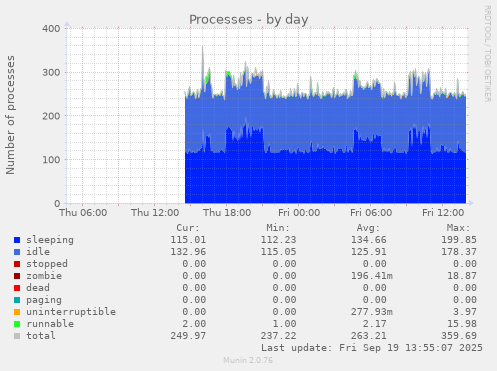Image resolution: width=497 pixels, height=371 pixels.
Task: Click the 'Fri 00:00' time axis label
Action: point(299,213)
